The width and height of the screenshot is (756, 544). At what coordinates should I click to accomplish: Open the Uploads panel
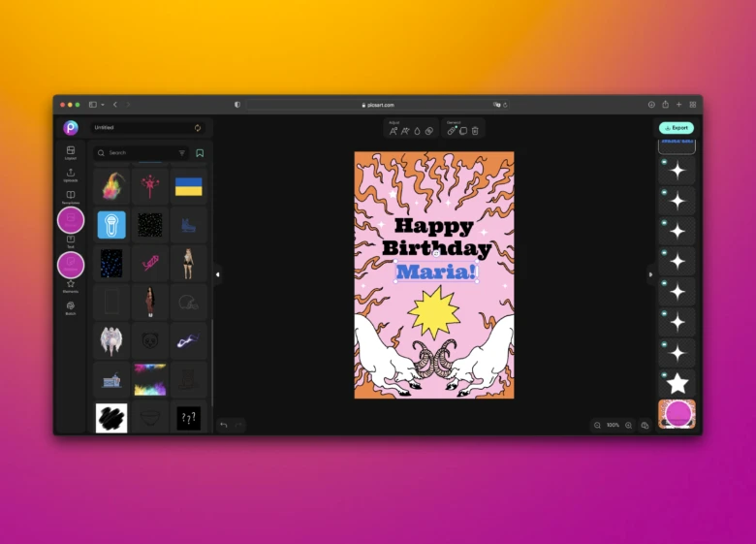[71, 175]
